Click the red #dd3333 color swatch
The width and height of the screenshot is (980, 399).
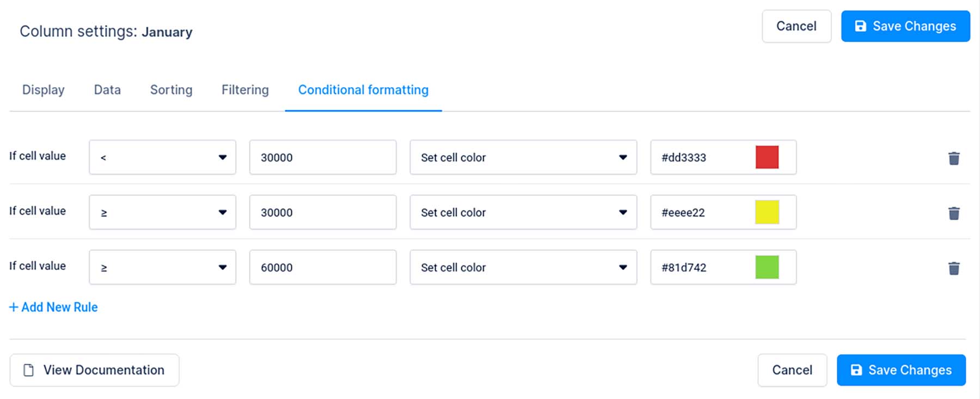coord(767,158)
